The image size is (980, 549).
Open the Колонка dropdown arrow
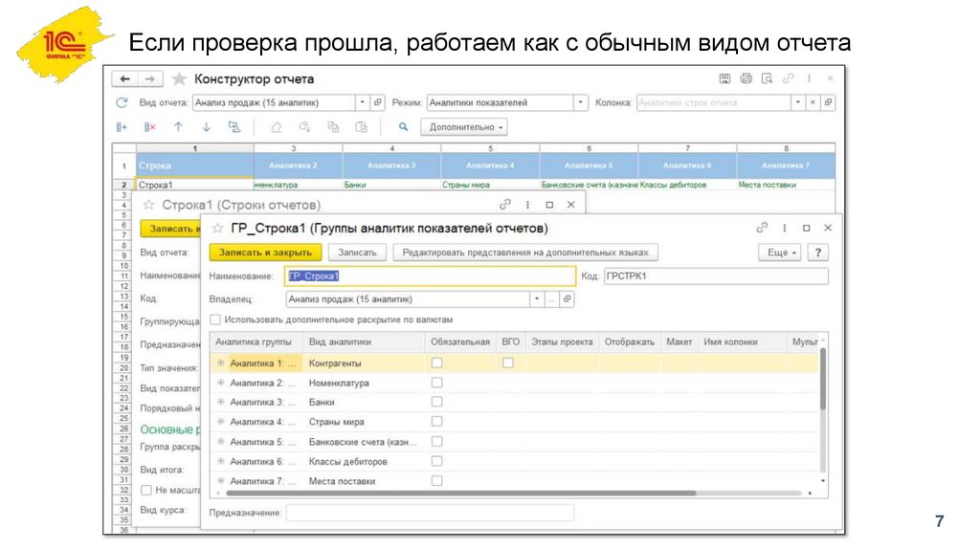[x=797, y=102]
